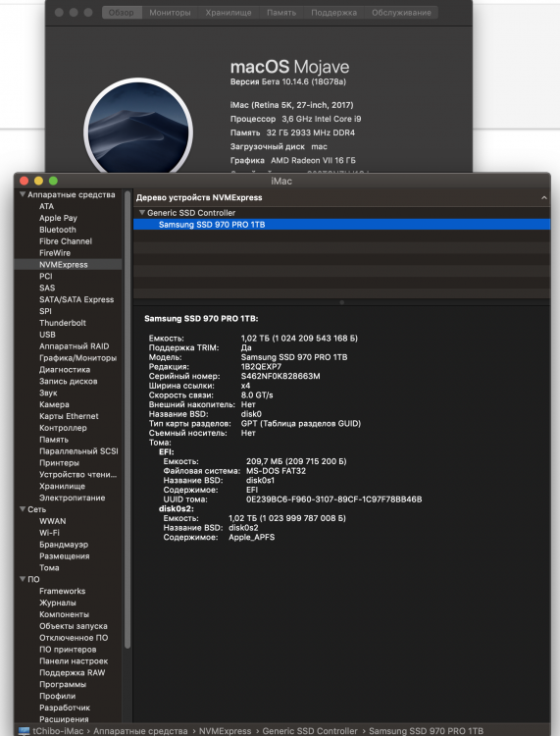560x736 pixels.
Task: Collapse the Сеть section triangle
Action: 22,508
